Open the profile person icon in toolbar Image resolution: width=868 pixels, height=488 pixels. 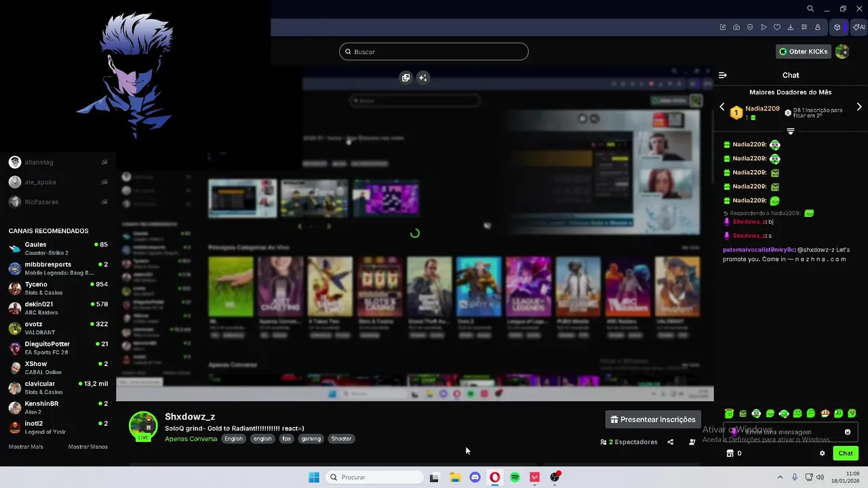click(818, 27)
